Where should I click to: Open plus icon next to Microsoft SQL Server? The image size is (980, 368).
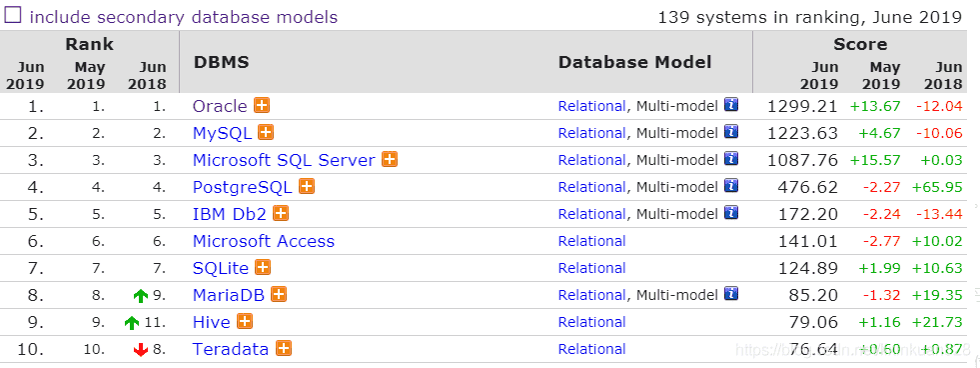(390, 159)
